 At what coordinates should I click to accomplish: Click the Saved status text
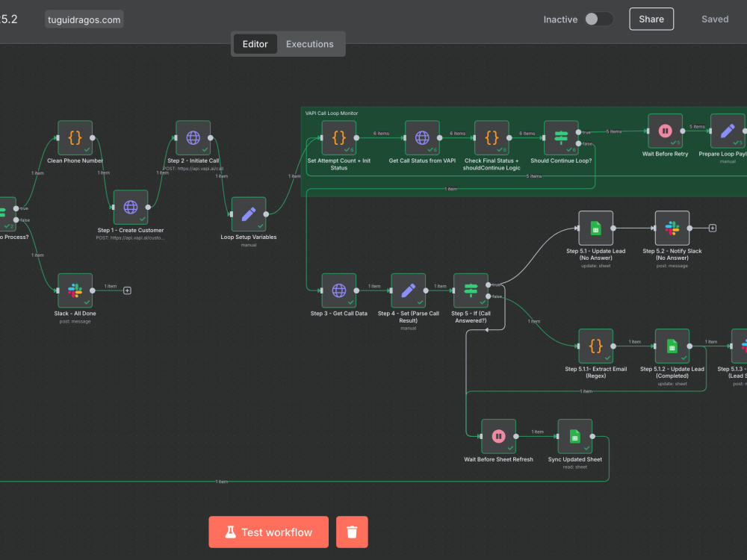click(x=715, y=19)
